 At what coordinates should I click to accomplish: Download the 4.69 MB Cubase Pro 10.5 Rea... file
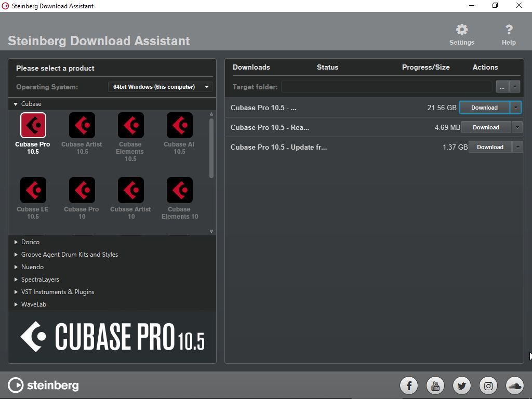[x=486, y=127]
